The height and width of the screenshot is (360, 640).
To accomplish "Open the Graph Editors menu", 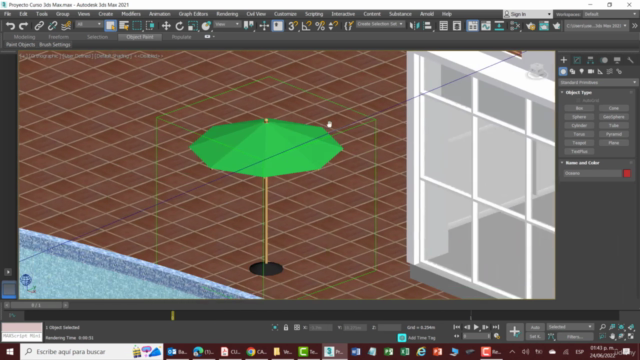I will click(x=193, y=14).
